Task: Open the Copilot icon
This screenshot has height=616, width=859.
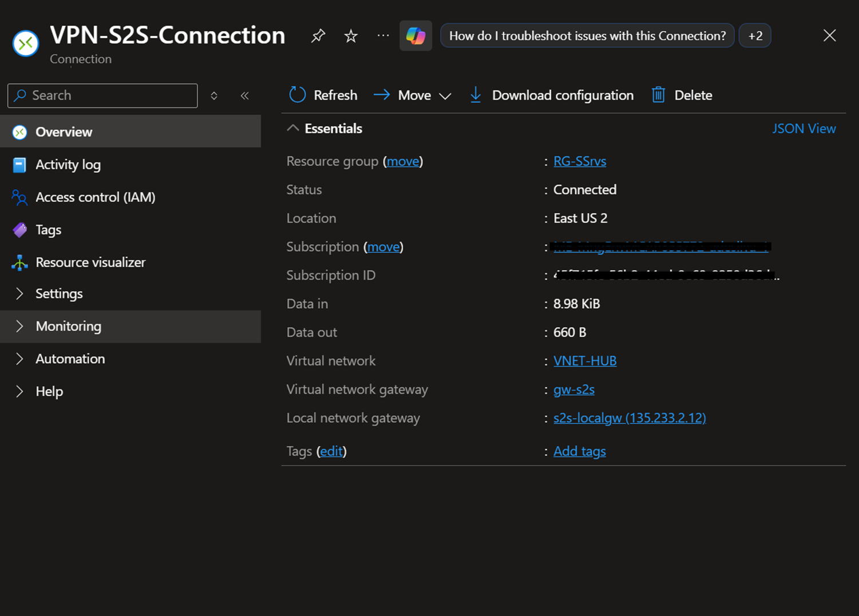Action: pyautogui.click(x=415, y=36)
